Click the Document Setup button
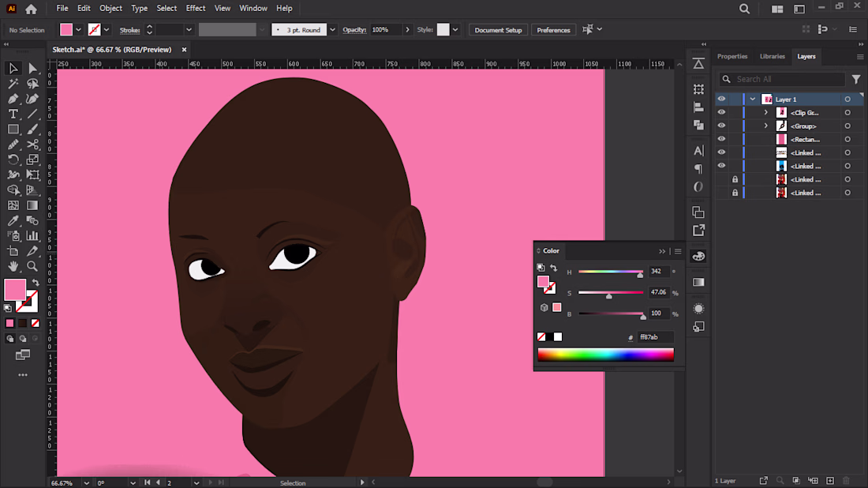Screen dimensions: 868x488 tap(498, 30)
